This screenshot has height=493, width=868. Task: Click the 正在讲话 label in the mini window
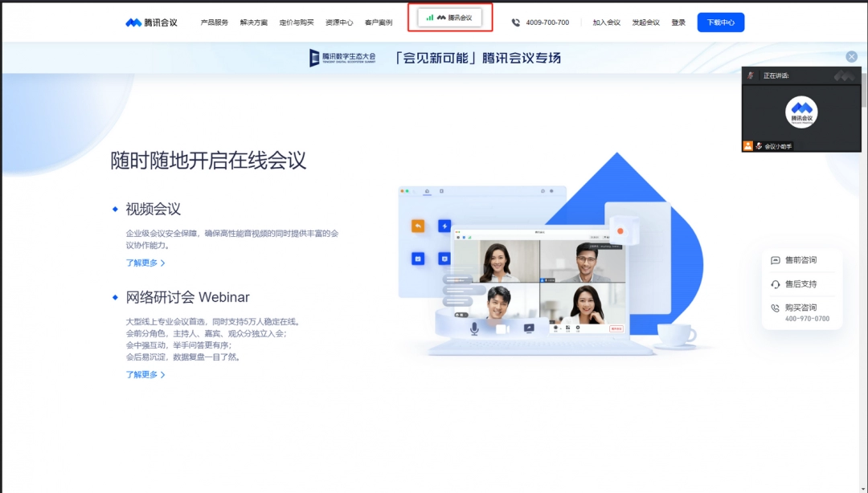click(x=776, y=75)
